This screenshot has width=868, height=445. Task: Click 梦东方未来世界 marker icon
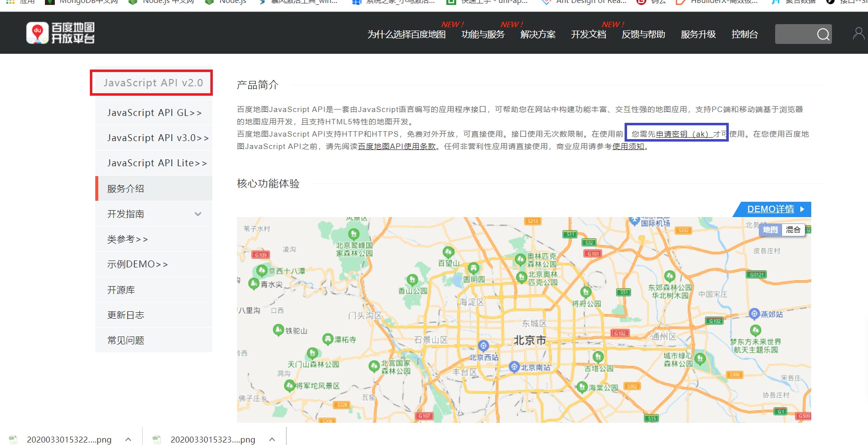(755, 330)
